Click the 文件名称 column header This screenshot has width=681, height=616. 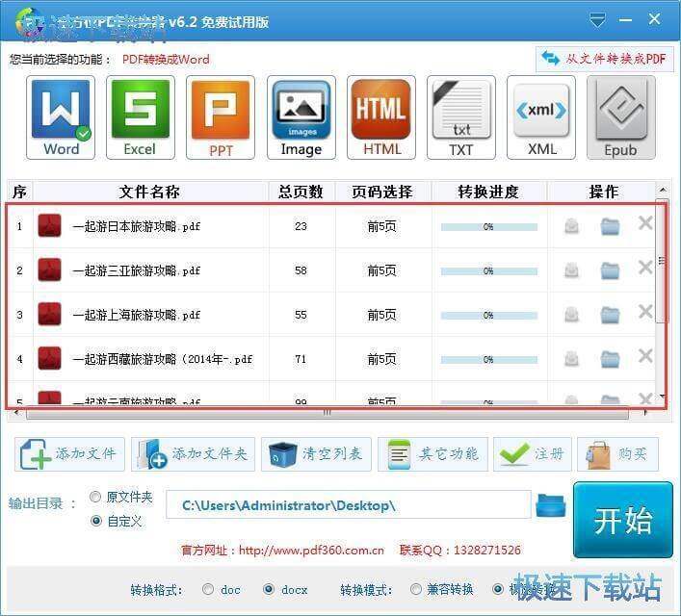tap(150, 192)
